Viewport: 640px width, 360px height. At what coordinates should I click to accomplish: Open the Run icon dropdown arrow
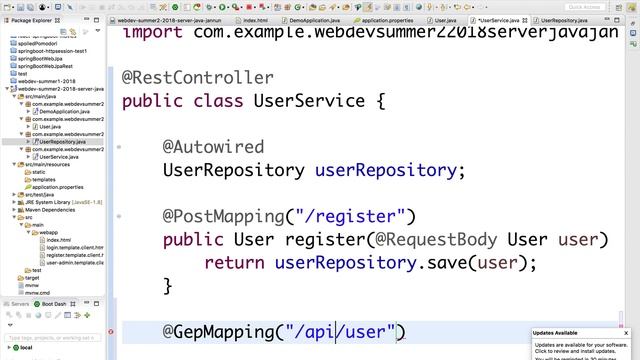tap(228, 7)
